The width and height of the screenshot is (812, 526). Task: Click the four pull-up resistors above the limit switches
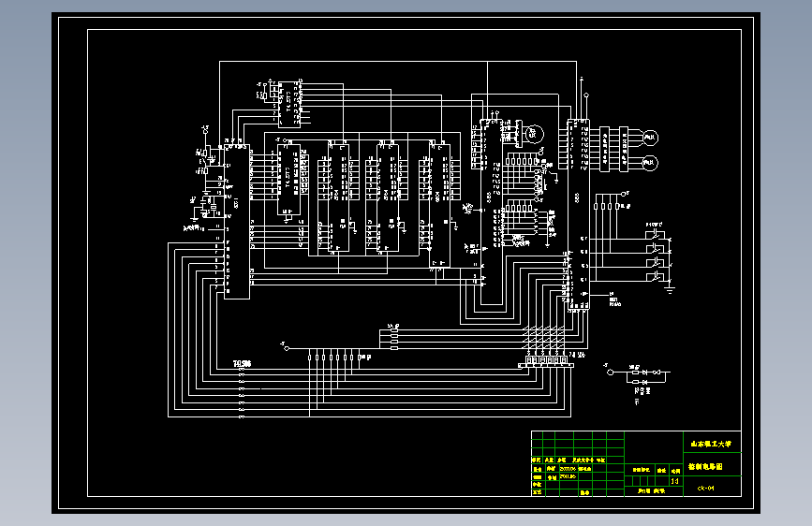[x=606, y=206]
